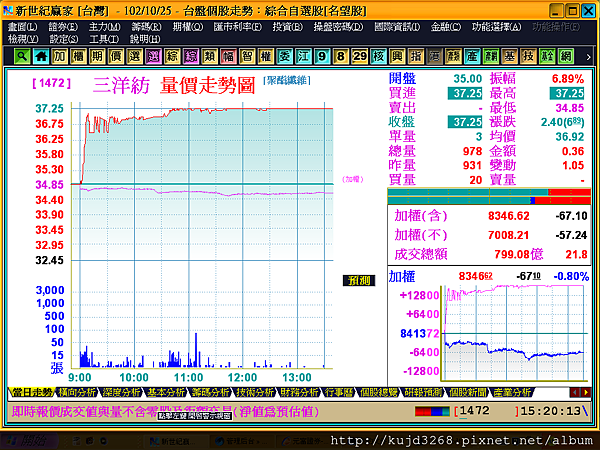
Task: Switch to the 個股新聞 tab
Action: (468, 392)
